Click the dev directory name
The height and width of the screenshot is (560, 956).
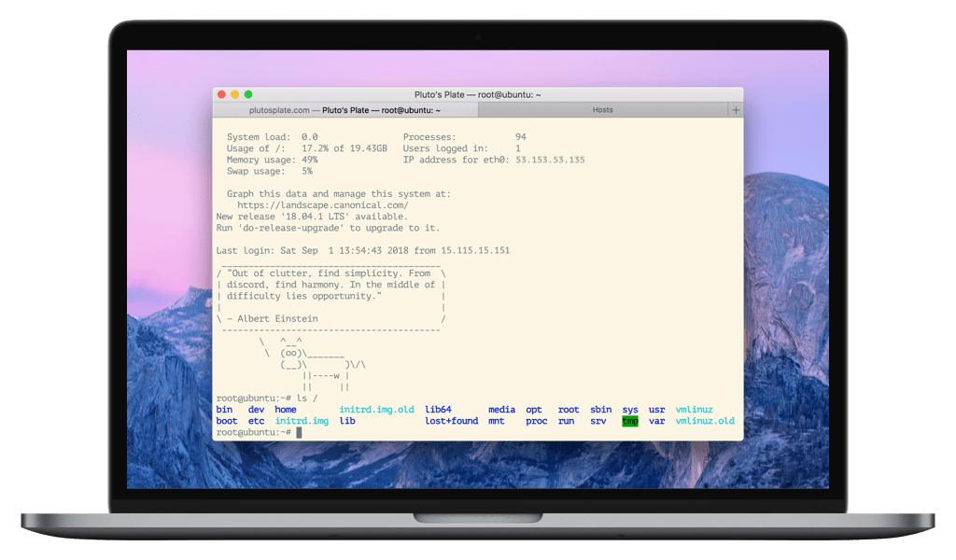click(256, 410)
